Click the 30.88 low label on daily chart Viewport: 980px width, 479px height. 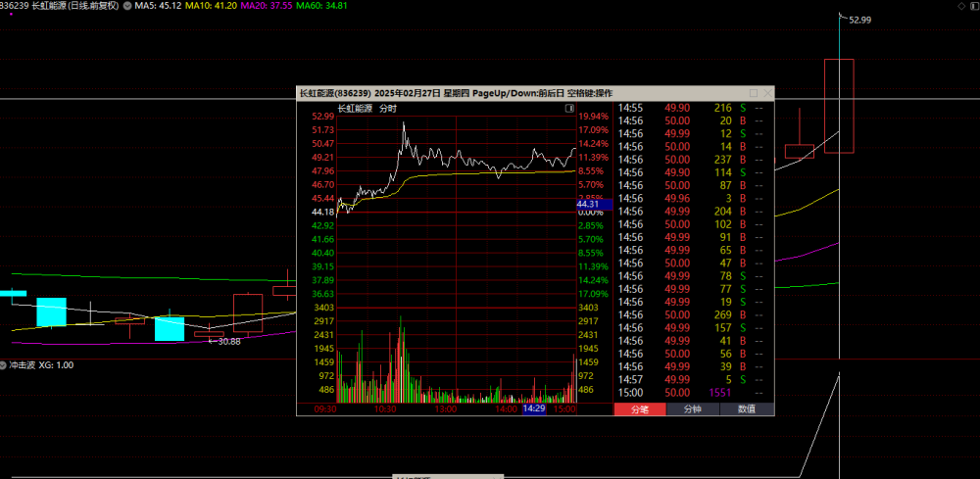pyautogui.click(x=228, y=341)
